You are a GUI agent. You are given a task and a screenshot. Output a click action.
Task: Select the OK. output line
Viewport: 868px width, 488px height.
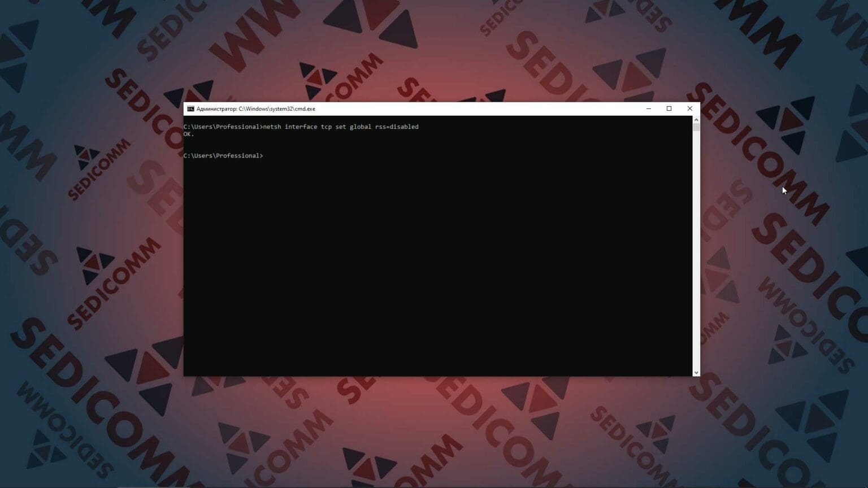click(188, 134)
